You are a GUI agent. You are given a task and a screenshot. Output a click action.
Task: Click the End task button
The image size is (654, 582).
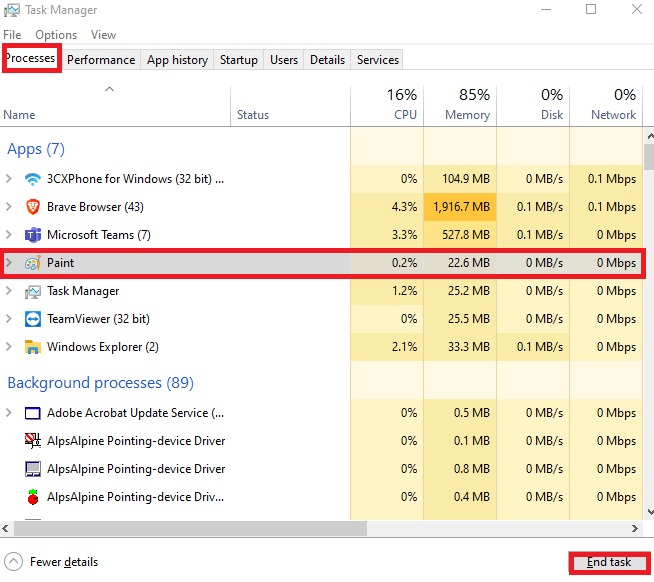click(x=609, y=562)
